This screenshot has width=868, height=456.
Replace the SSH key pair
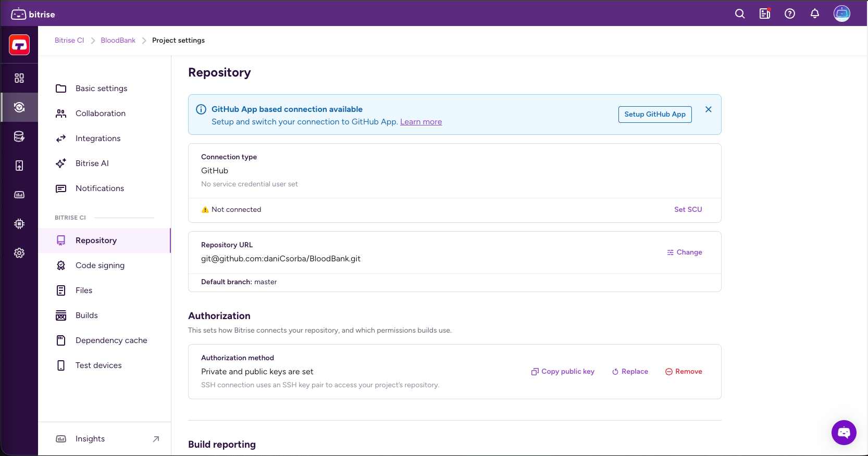tap(630, 372)
